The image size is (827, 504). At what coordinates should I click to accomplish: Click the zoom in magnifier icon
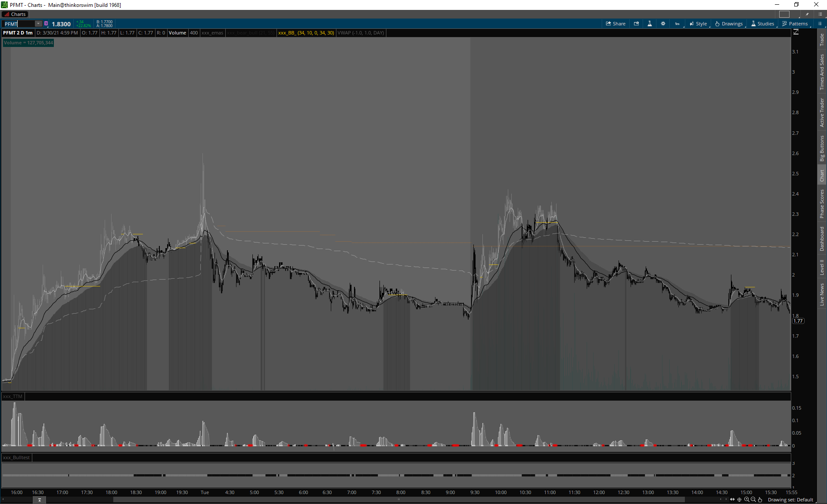[746, 500]
